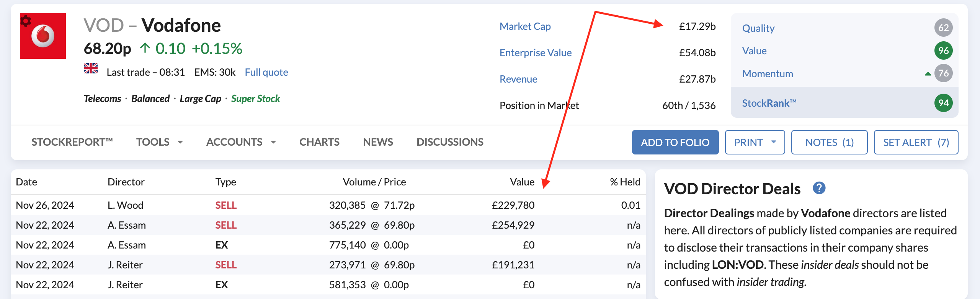Click the 60th / 1,536 market position
This screenshot has height=299, width=980.
(x=689, y=106)
